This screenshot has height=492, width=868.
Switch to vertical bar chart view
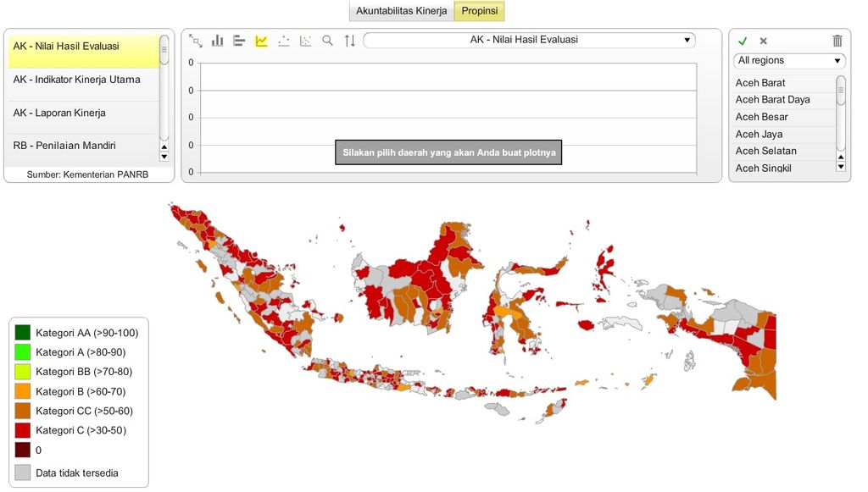tap(218, 41)
